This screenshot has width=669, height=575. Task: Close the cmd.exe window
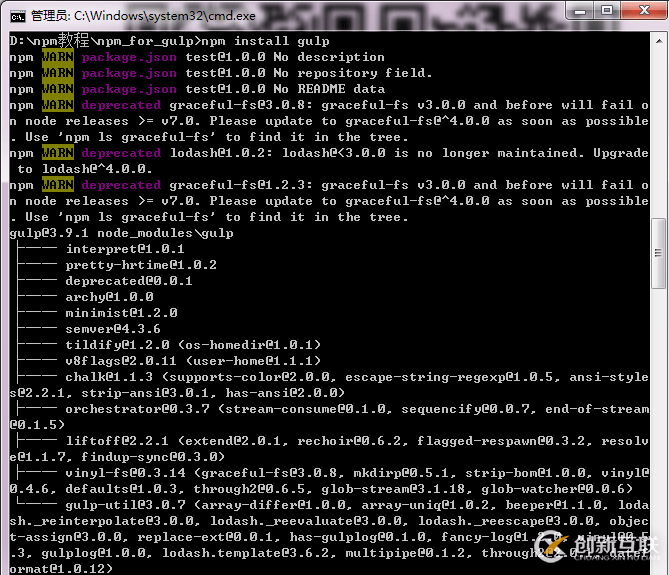[x=644, y=11]
